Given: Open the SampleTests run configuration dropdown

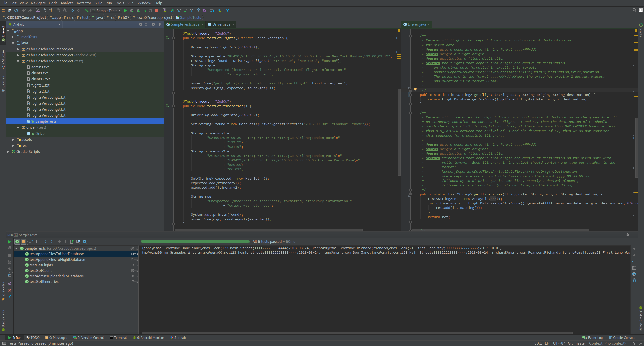Looking at the screenshot, I should (x=107, y=11).
